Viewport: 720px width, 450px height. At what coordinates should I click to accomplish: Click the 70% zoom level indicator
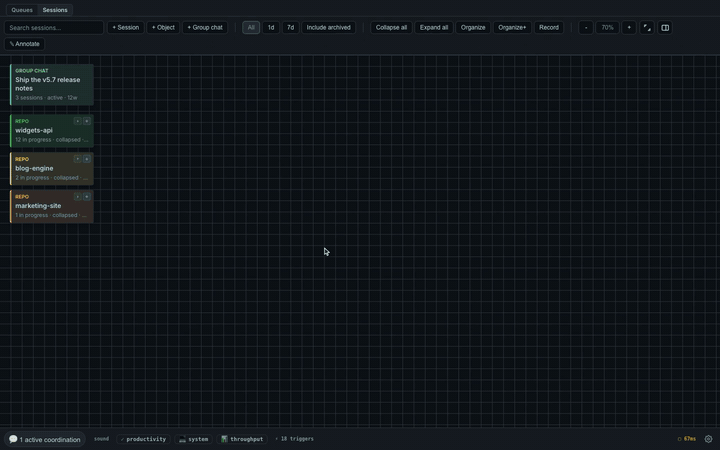[607, 28]
